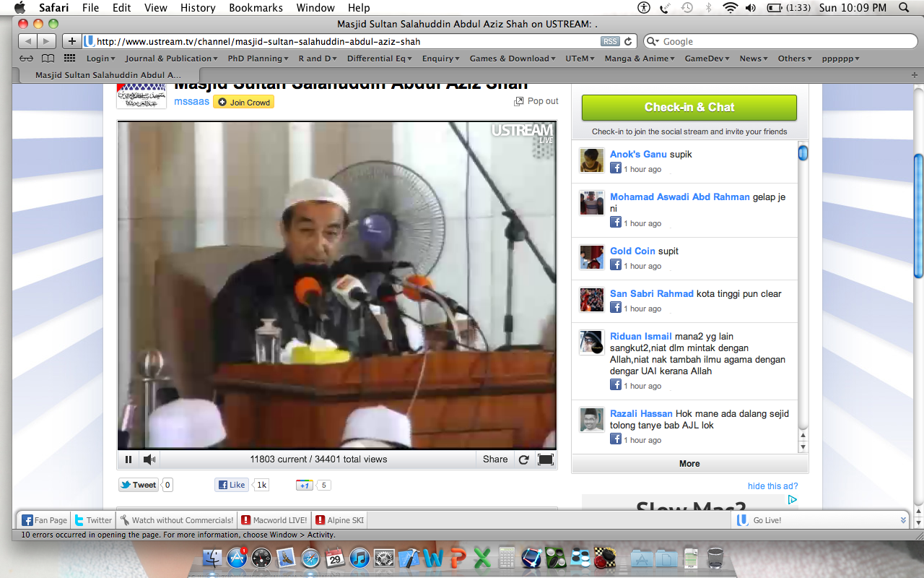Click the Join Crowd button
924x578 pixels.
tap(243, 103)
